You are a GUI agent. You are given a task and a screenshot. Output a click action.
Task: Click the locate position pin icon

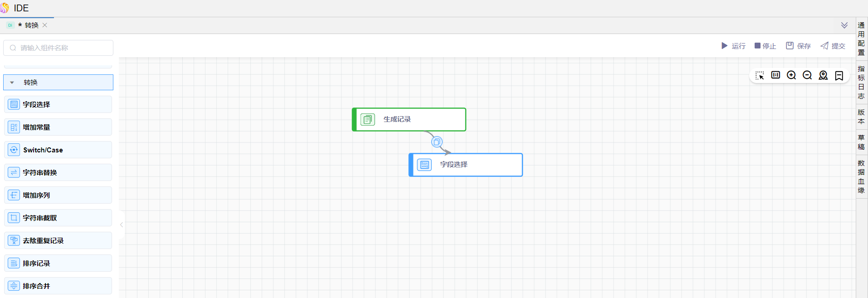[x=823, y=75]
